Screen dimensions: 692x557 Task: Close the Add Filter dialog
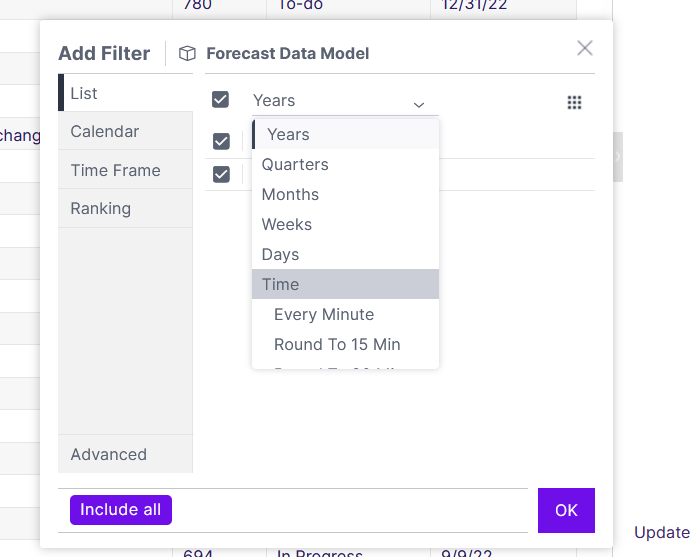coord(585,48)
